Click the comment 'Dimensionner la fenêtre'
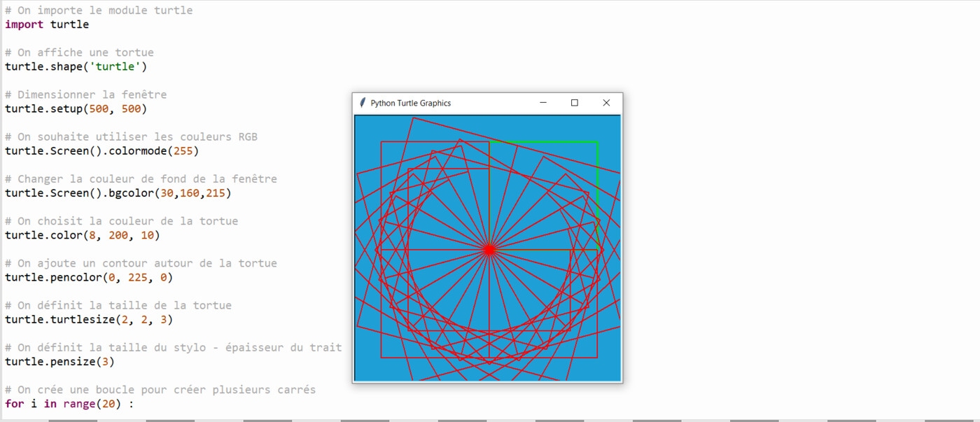This screenshot has height=422, width=980. pyautogui.click(x=85, y=94)
